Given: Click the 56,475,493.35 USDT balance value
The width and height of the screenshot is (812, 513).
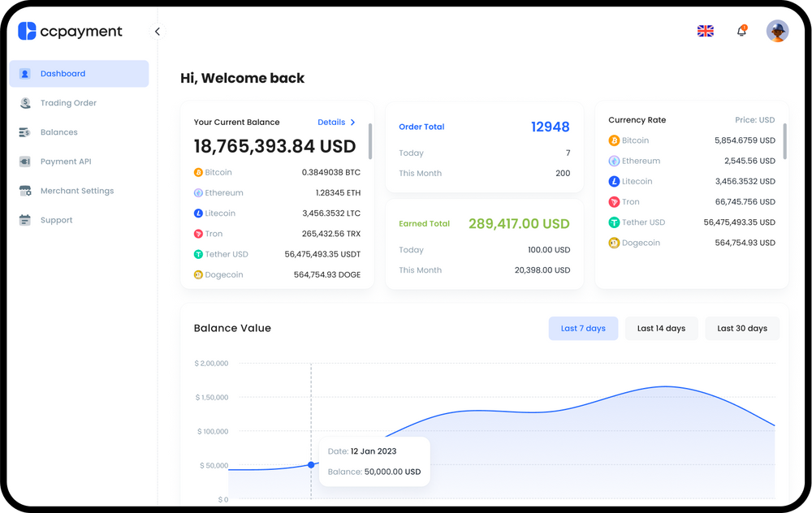Looking at the screenshot, I should point(322,254).
